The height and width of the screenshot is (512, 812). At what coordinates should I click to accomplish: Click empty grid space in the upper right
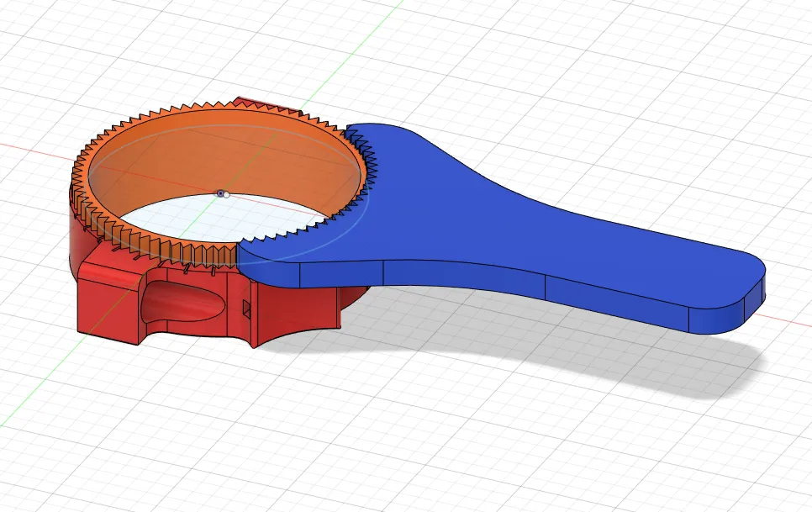[672, 67]
